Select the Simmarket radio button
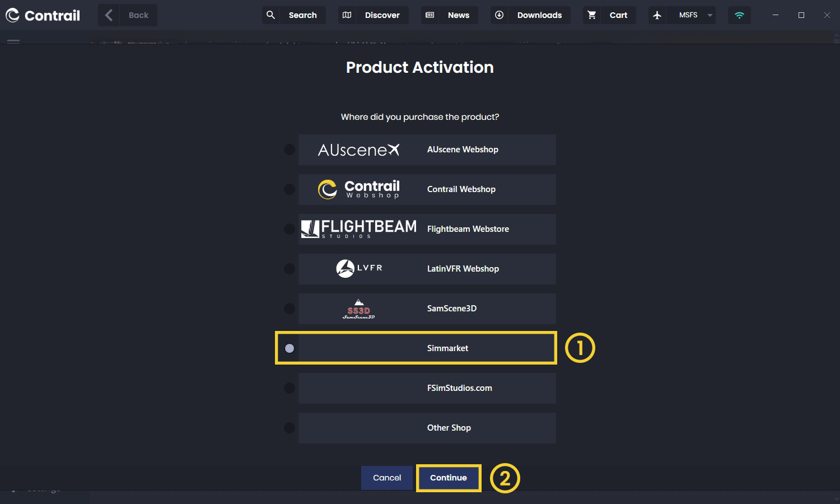The height and width of the screenshot is (504, 840). [290, 348]
